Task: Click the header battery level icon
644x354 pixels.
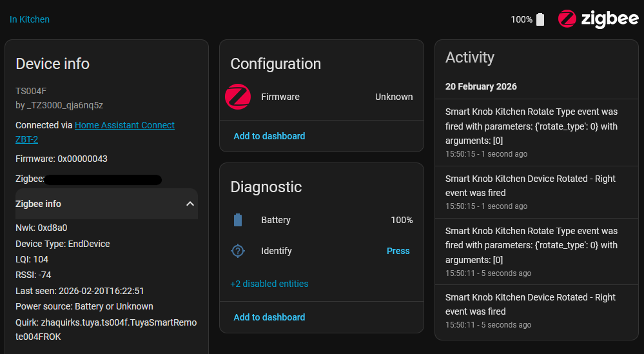Action: click(x=540, y=19)
